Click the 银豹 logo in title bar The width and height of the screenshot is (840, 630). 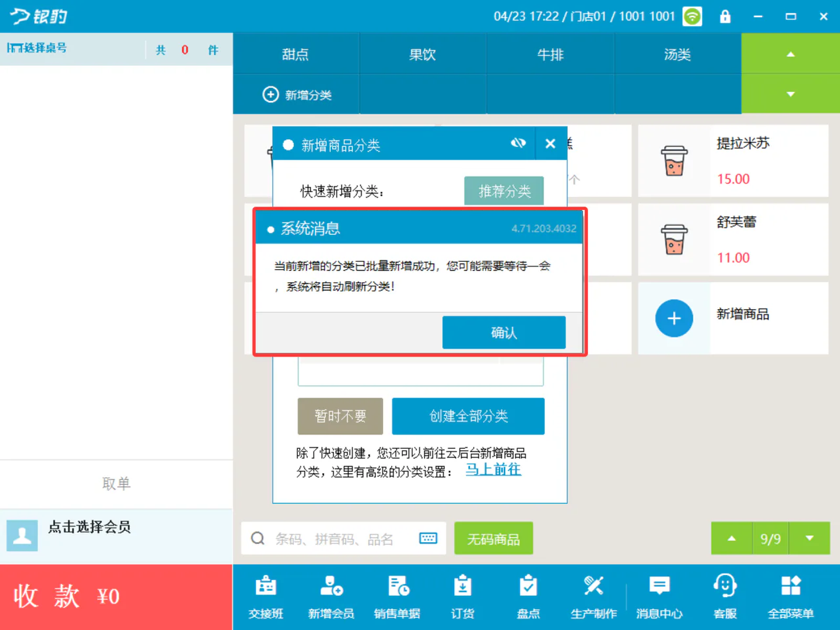39,16
